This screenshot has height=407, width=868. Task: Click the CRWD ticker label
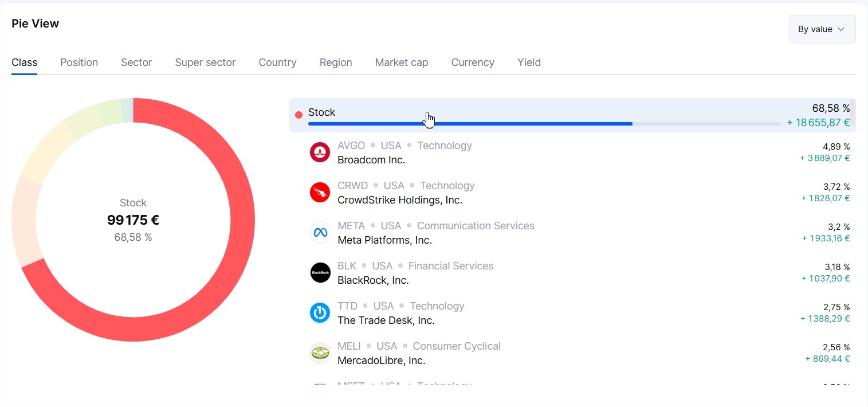[x=353, y=186]
